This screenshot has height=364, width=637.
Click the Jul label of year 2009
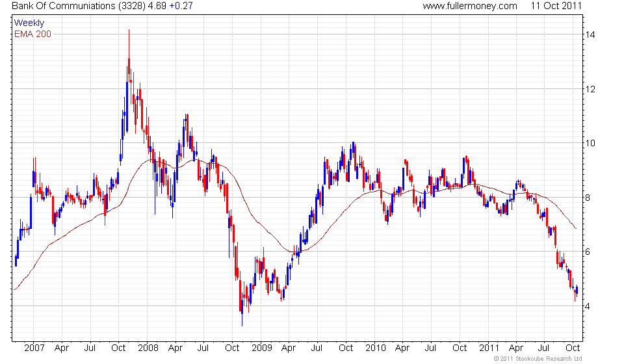[x=317, y=348]
